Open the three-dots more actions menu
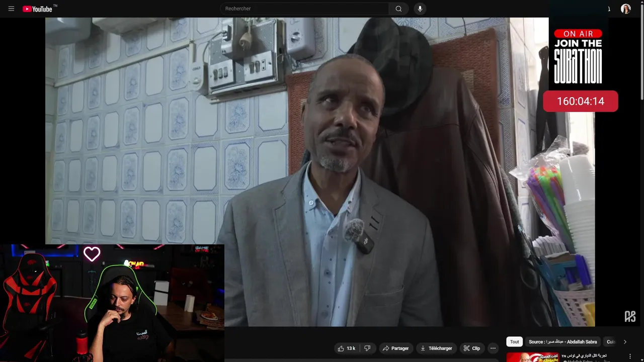The image size is (644, 362). pos(493,348)
